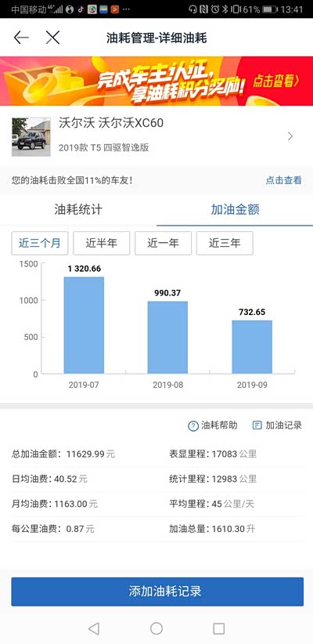
Task: Switch to 加油金额 tab
Action: [x=235, y=210]
